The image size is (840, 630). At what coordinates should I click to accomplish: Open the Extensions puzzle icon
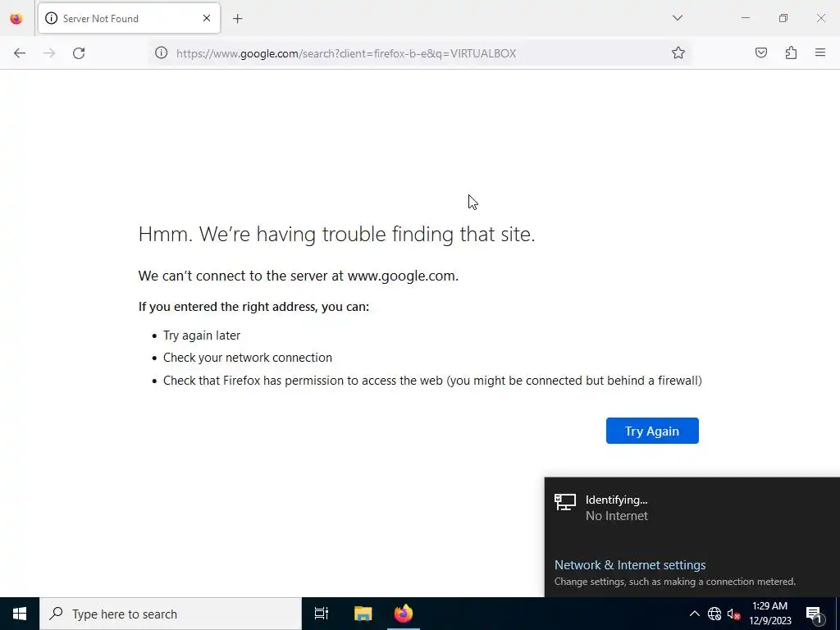tap(791, 52)
